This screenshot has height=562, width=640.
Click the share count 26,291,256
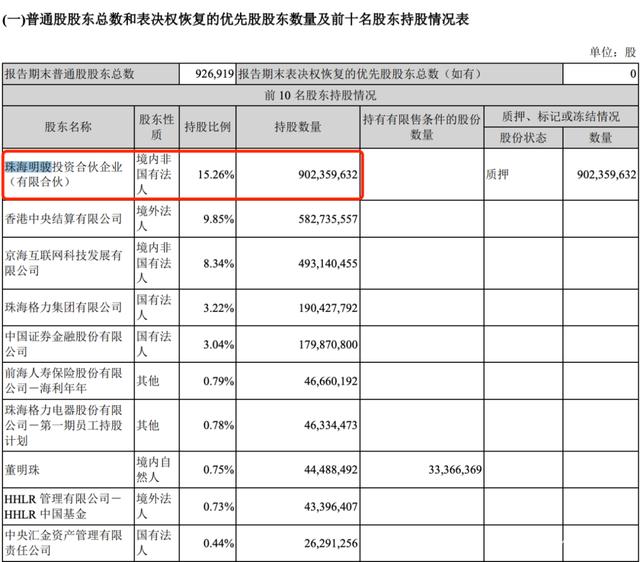331,543
